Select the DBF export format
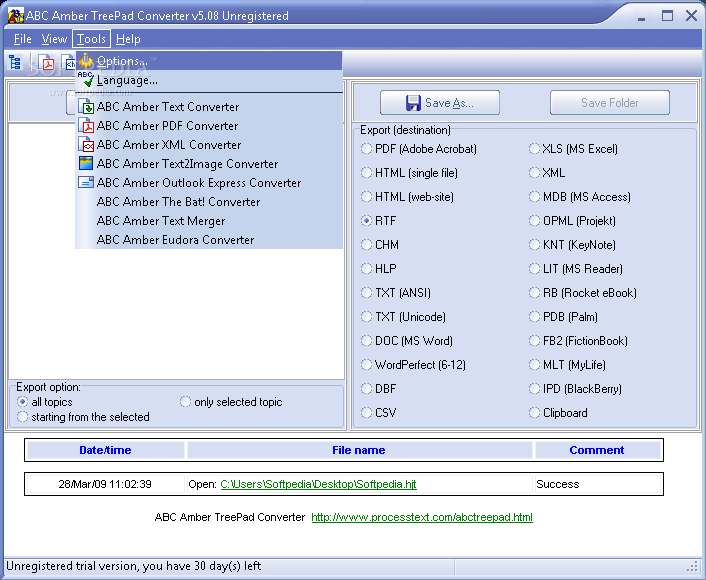 (x=379, y=389)
